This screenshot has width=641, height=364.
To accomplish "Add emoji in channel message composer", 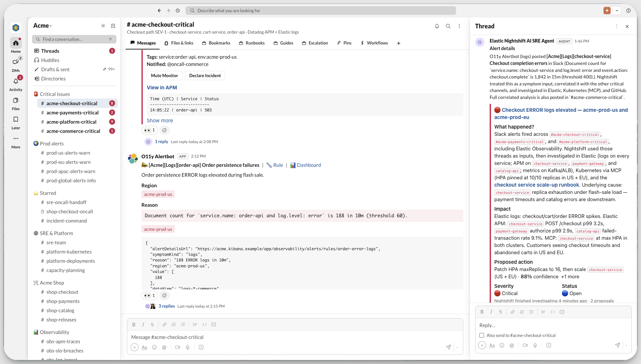I will click(x=154, y=347).
